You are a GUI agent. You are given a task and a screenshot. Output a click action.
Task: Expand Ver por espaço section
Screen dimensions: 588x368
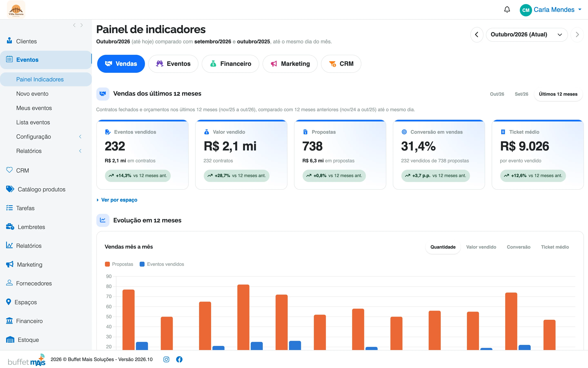[117, 200]
